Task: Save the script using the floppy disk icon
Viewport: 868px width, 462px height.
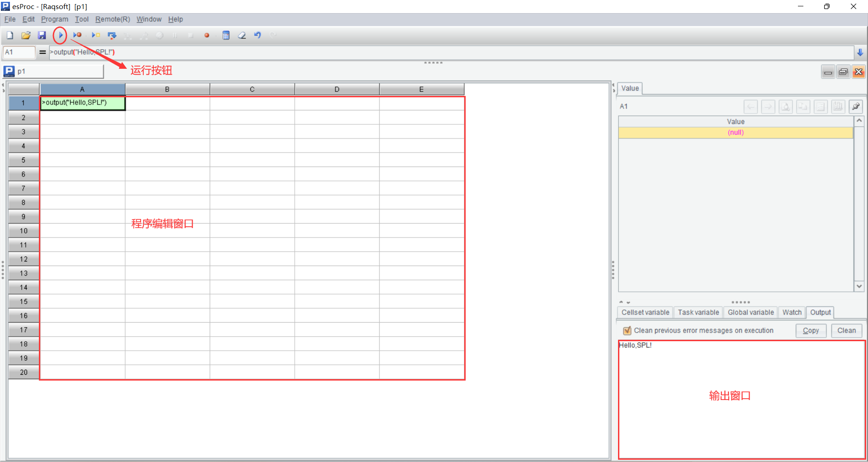Action: pyautogui.click(x=42, y=35)
